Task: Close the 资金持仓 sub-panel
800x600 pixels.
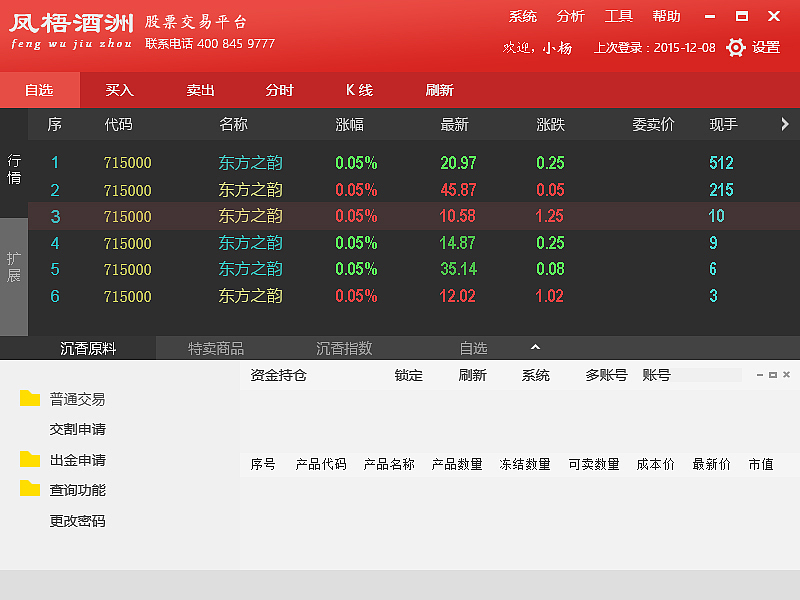Action: [786, 374]
